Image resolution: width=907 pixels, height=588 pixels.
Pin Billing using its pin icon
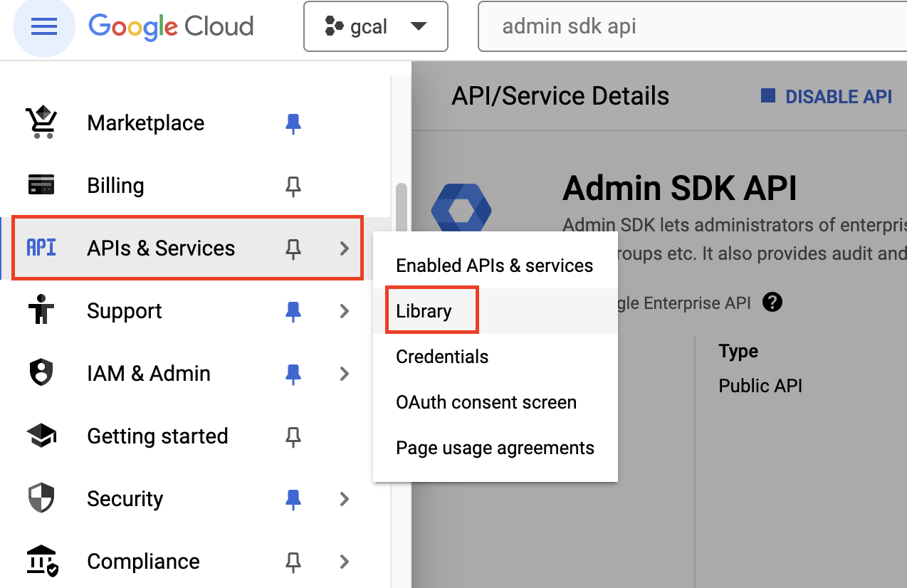click(x=293, y=186)
